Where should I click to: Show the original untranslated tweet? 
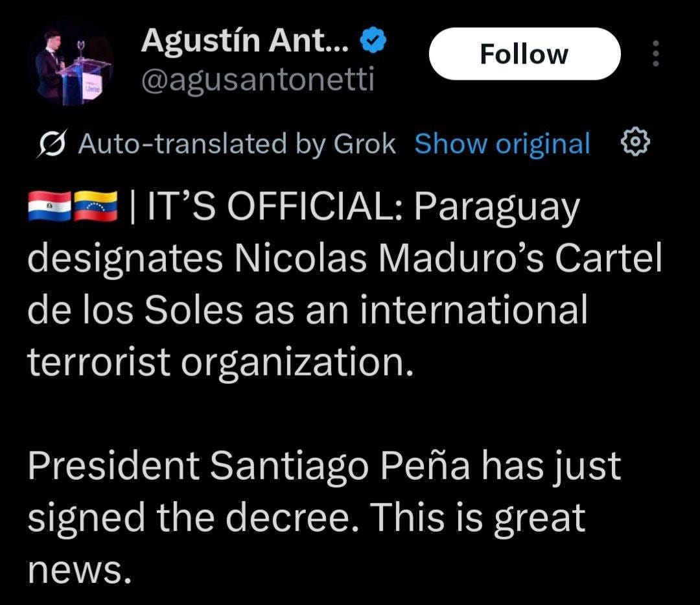[504, 143]
